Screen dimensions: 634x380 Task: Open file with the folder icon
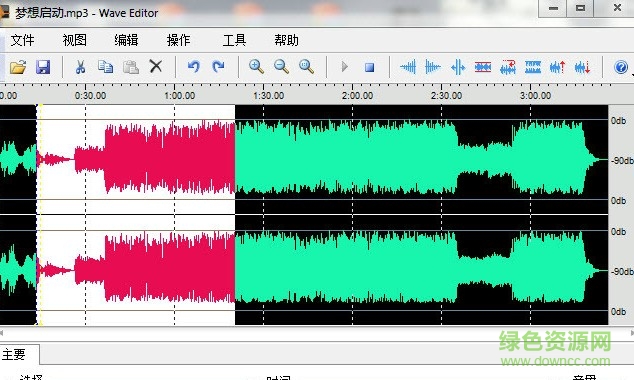pos(18,67)
